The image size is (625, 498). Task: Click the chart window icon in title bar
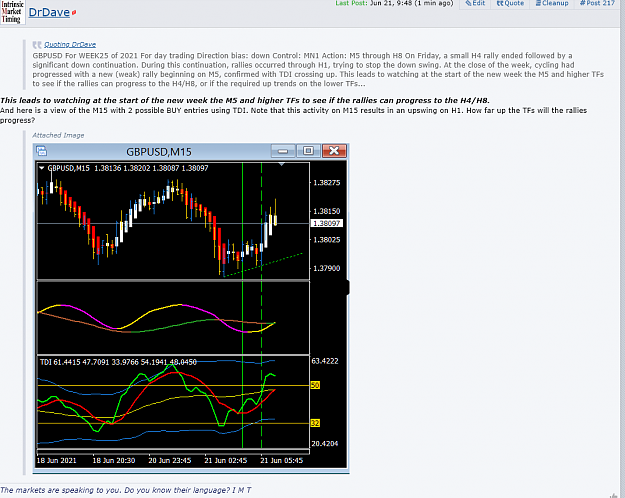[x=41, y=151]
